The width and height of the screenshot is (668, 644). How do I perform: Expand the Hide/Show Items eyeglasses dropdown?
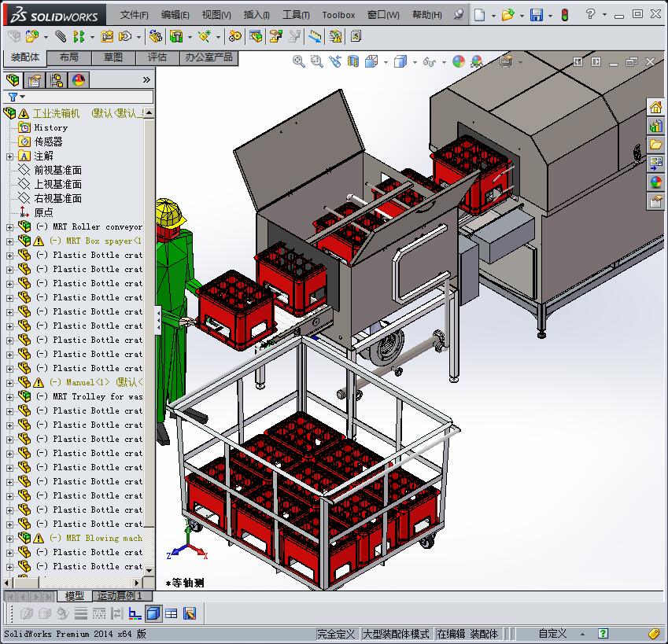(443, 61)
